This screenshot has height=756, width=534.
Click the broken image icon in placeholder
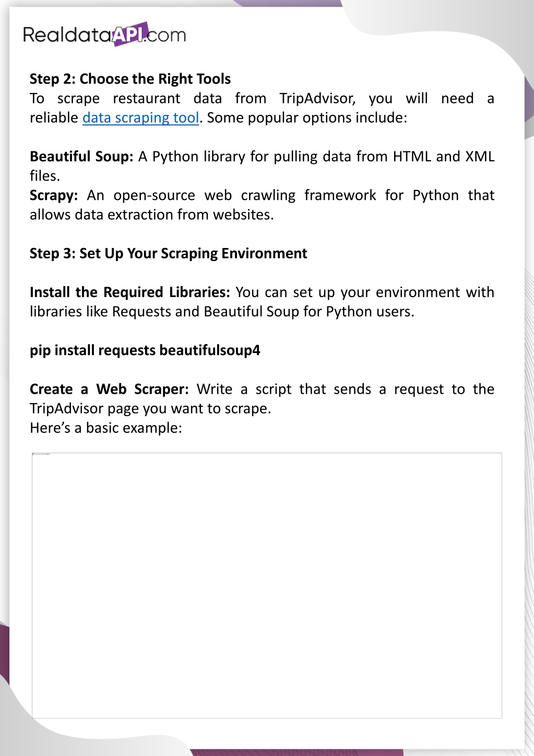tap(34, 454)
